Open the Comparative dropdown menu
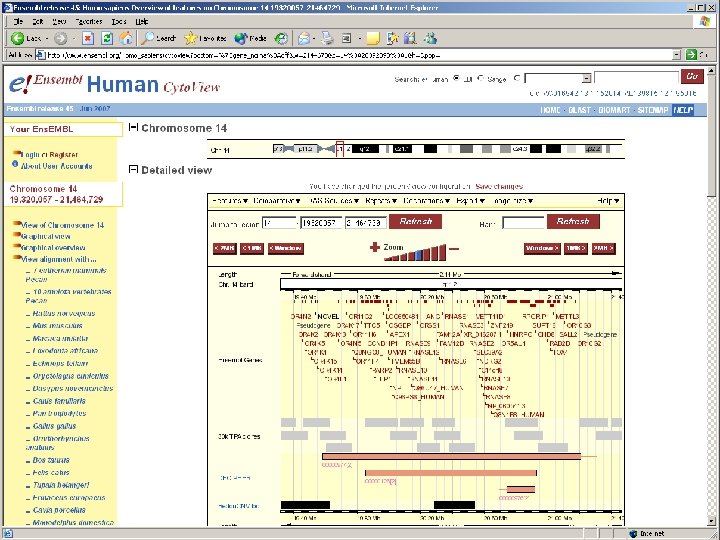 tap(277, 201)
